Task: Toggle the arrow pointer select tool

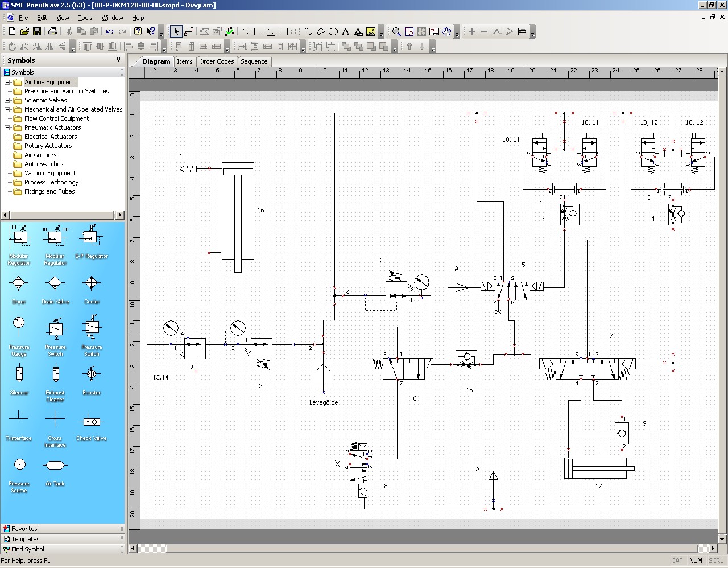Action: point(176,32)
